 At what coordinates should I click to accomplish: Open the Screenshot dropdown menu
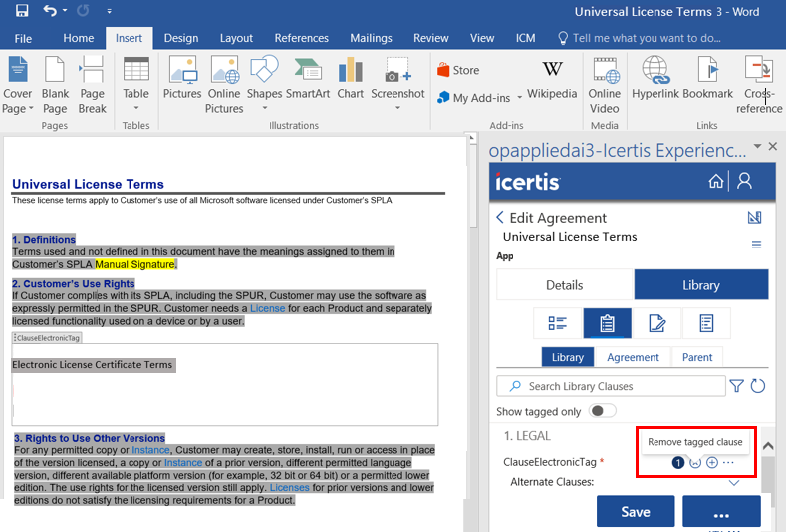click(x=397, y=108)
